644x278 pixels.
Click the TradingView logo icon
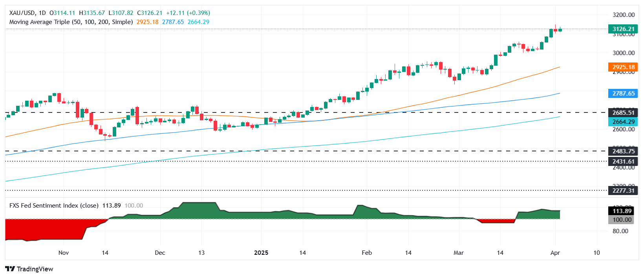10,269
